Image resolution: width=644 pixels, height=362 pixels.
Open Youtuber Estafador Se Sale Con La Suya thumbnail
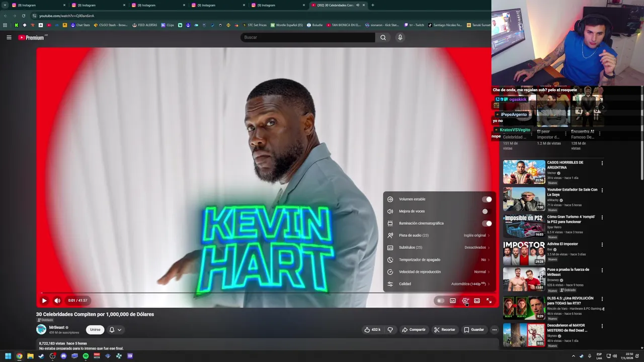(524, 199)
